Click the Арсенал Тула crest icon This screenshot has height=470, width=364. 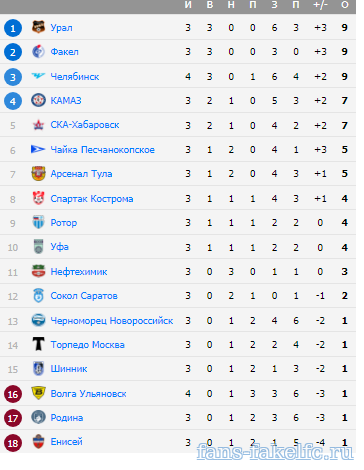pos(38,174)
